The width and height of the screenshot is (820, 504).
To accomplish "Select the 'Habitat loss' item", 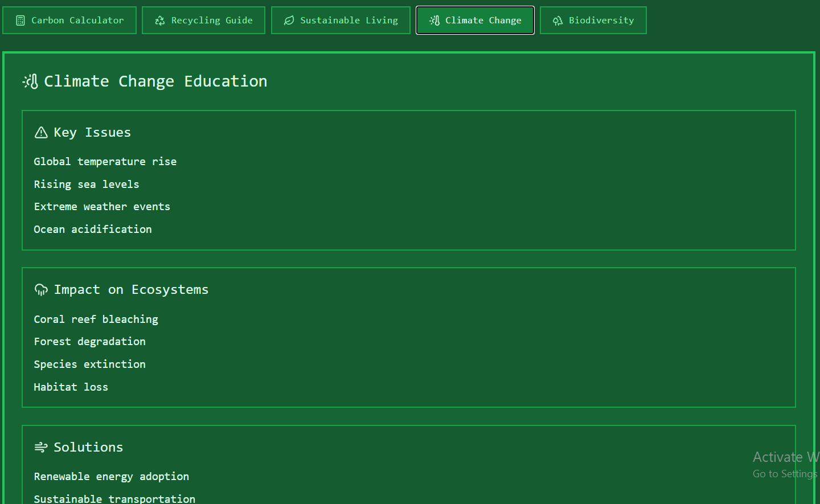I will (x=71, y=387).
